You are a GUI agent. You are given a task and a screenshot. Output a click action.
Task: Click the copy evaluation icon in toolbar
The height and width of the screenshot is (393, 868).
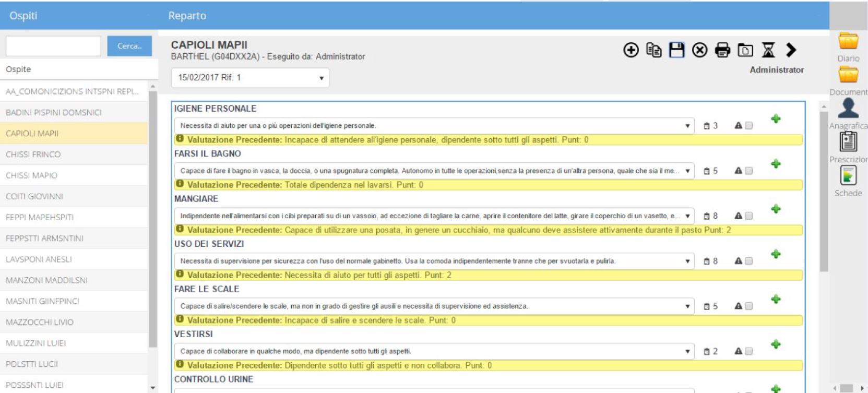coord(653,50)
